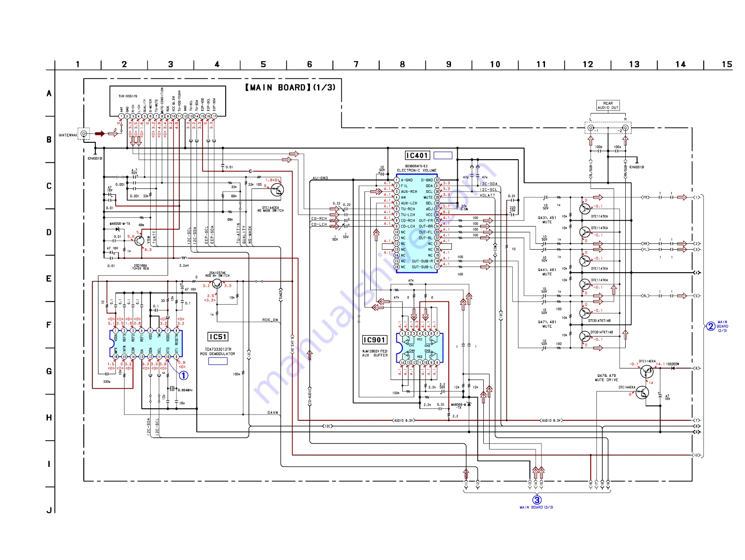Click row letter F on the grid

coord(49,325)
